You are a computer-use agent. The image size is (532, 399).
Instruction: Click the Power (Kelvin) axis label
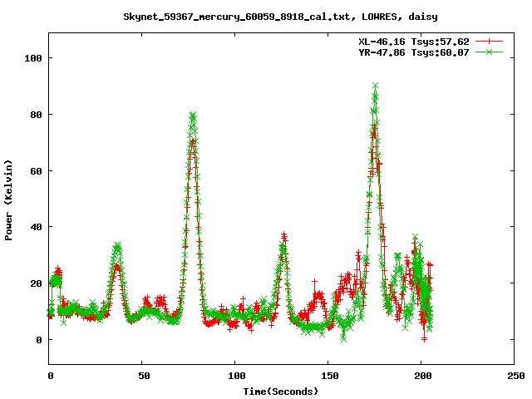[8, 200]
